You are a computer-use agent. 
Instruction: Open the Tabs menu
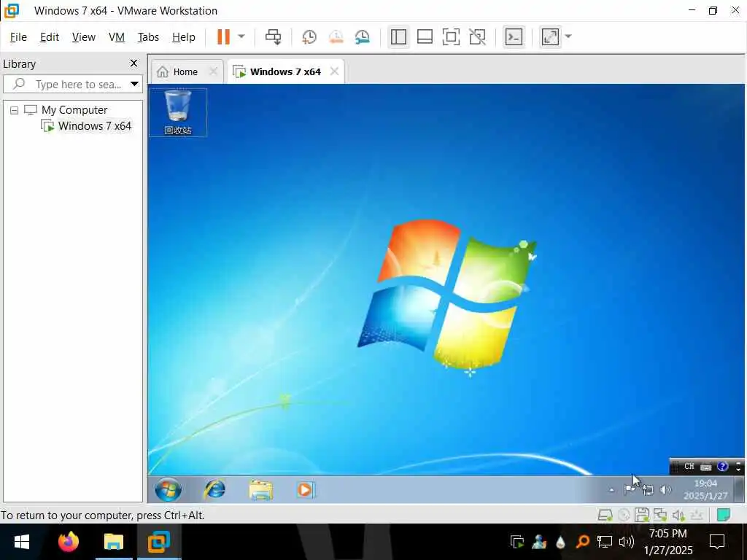[x=148, y=37]
